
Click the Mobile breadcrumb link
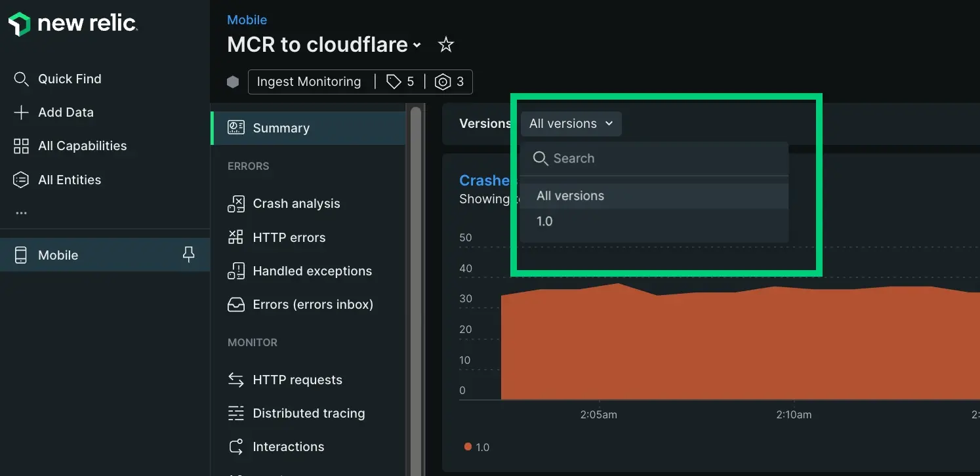(247, 20)
